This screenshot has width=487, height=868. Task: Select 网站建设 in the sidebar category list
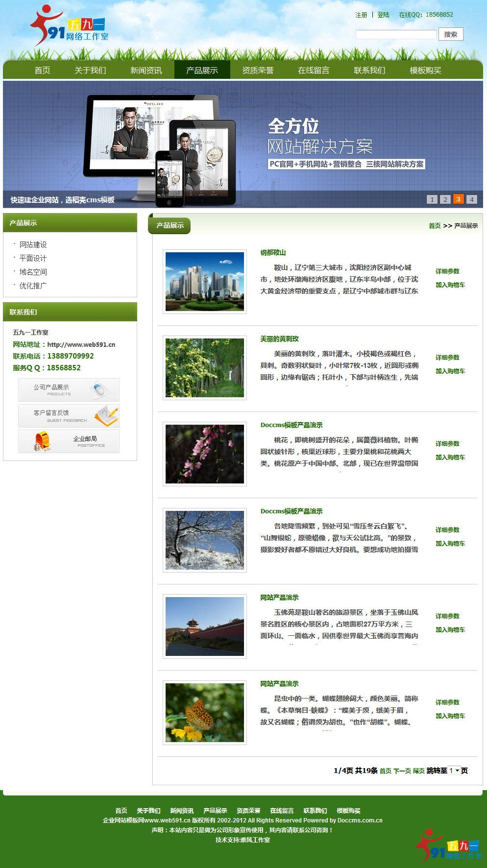tap(33, 244)
